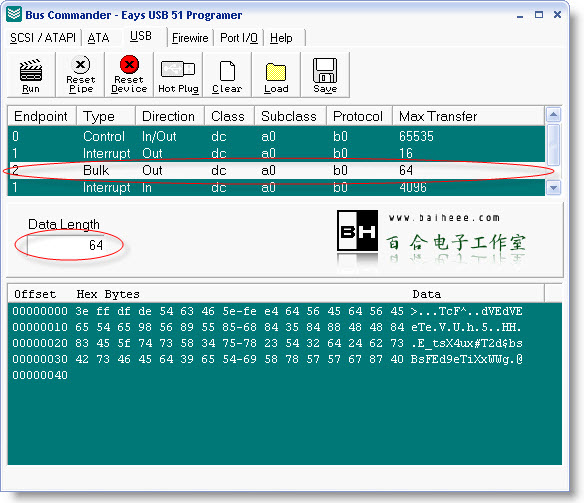Maximize the Bus Commander window
The width and height of the screenshot is (584, 503).
click(539, 15)
